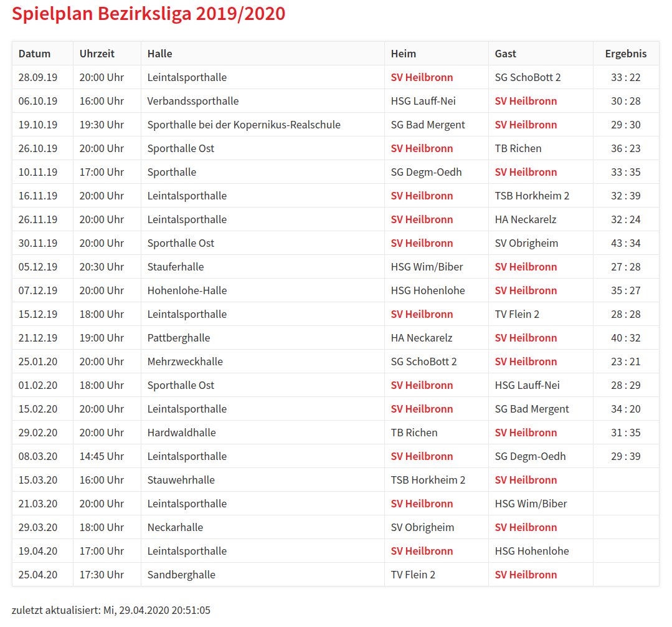672x627 pixels.
Task: Click SV Heilbronn in the 28.09.19 row
Action: point(422,77)
